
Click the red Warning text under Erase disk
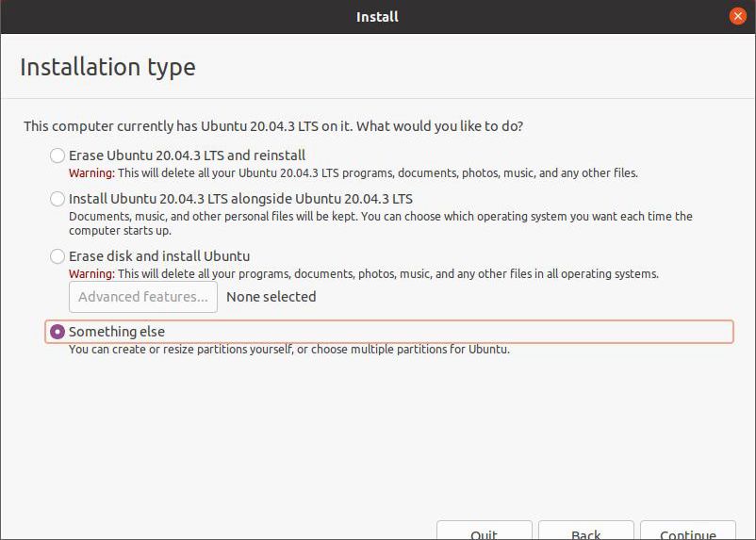[x=92, y=274]
